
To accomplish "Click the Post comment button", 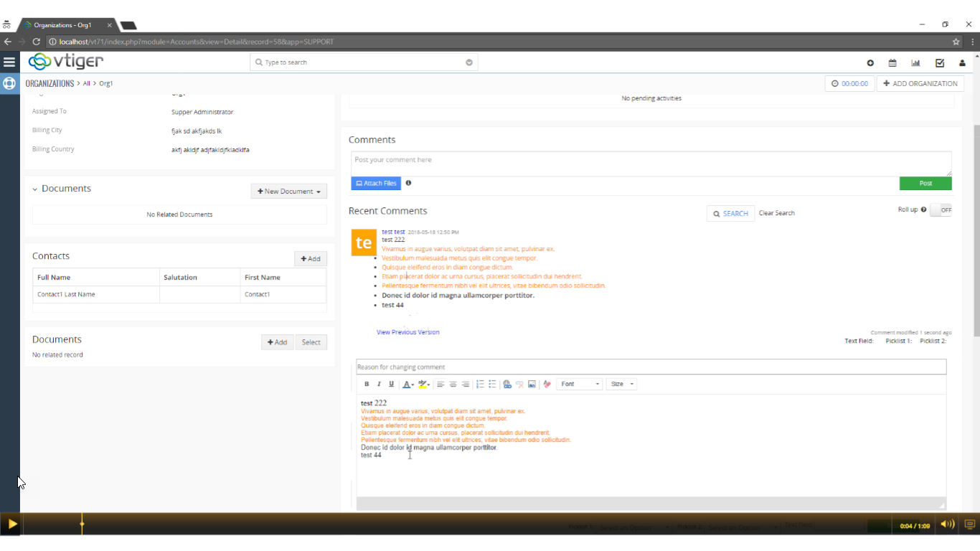I will [925, 184].
